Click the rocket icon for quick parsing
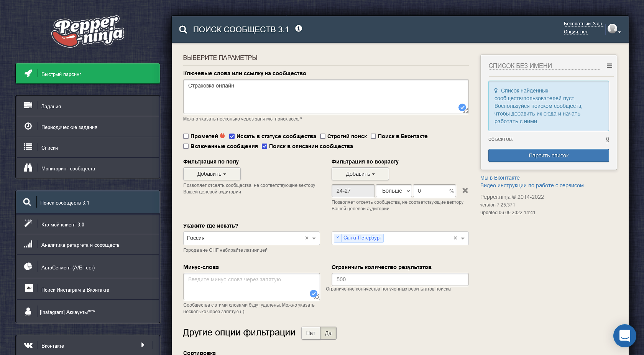The width and height of the screenshot is (644, 355). pyautogui.click(x=28, y=73)
